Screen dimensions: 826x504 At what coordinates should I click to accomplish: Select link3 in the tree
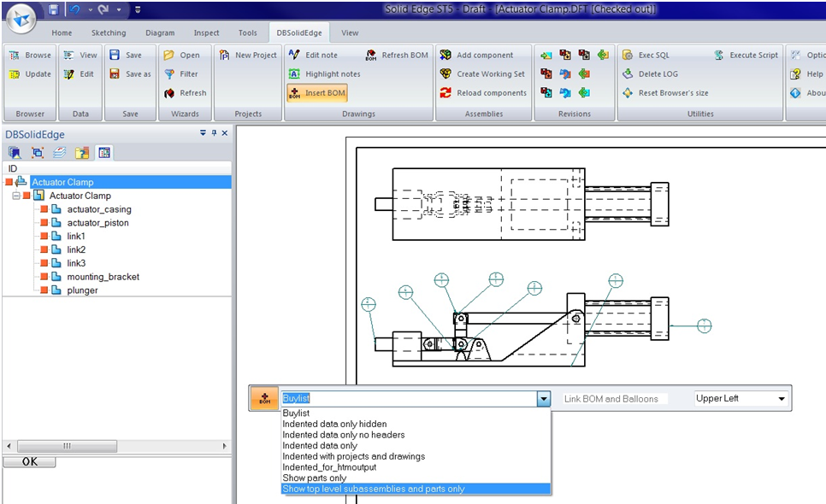coord(76,263)
